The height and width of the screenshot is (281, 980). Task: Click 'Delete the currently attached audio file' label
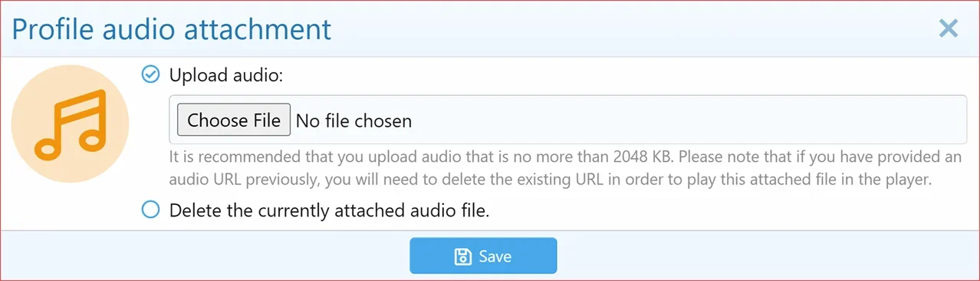coord(329,210)
